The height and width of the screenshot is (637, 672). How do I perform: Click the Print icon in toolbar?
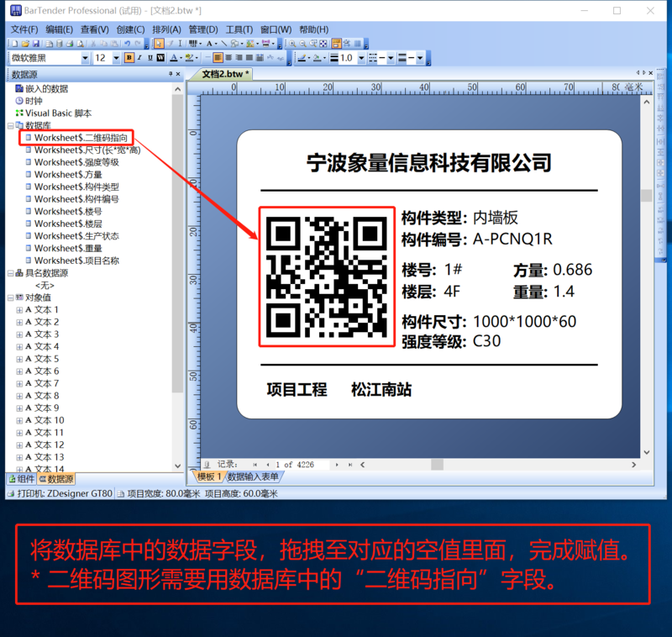tap(70, 44)
